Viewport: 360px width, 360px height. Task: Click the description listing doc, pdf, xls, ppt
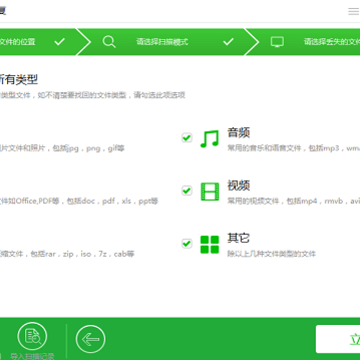click(79, 201)
